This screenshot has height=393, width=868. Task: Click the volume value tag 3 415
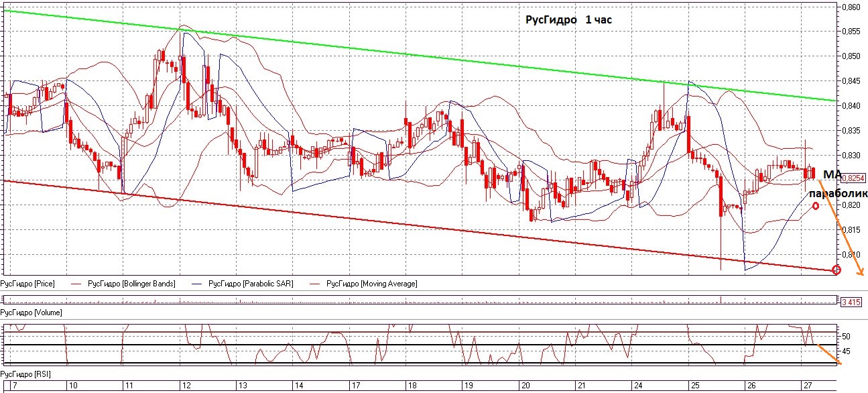pos(851,302)
